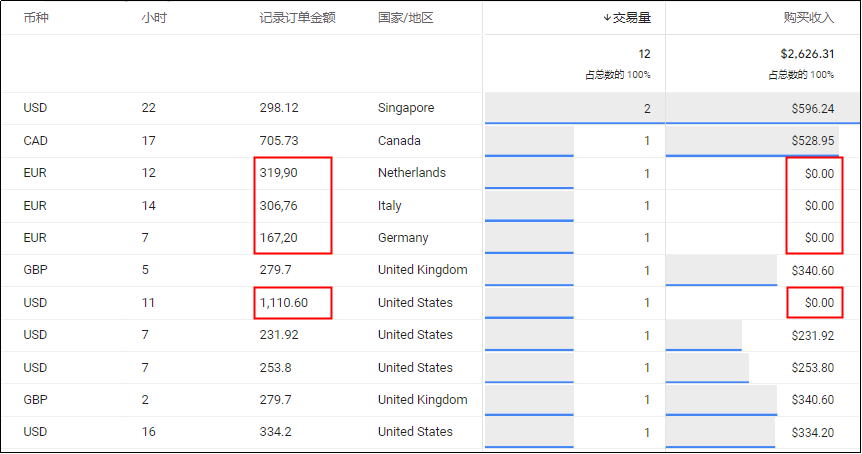The image size is (862, 454).
Task: Select the Germany country cell
Action: (403, 238)
